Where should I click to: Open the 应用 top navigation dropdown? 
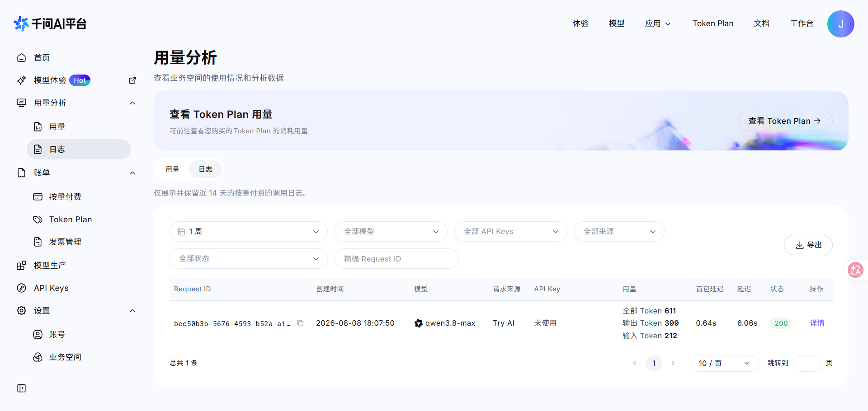point(658,23)
